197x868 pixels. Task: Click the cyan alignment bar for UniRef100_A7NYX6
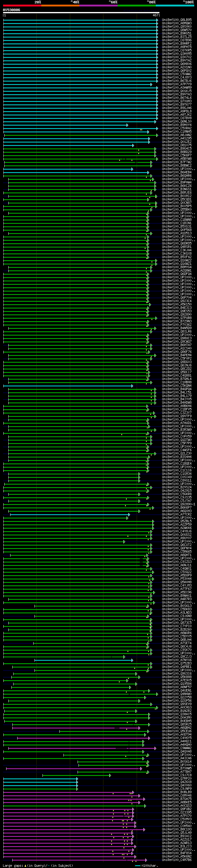coord(83,660)
